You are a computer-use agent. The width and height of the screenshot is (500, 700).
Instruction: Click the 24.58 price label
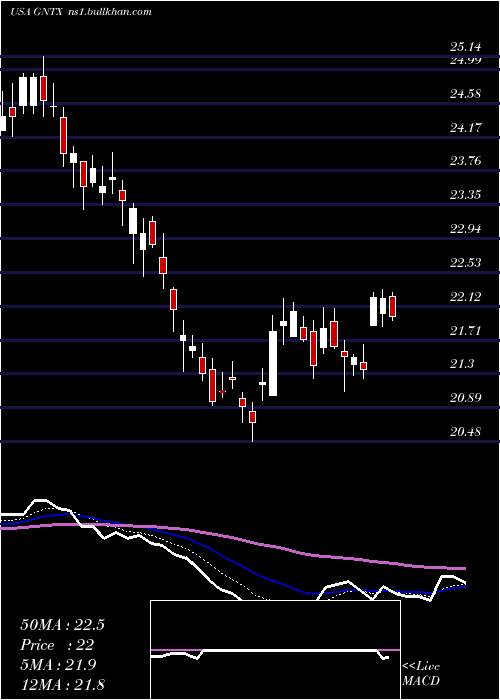465,94
